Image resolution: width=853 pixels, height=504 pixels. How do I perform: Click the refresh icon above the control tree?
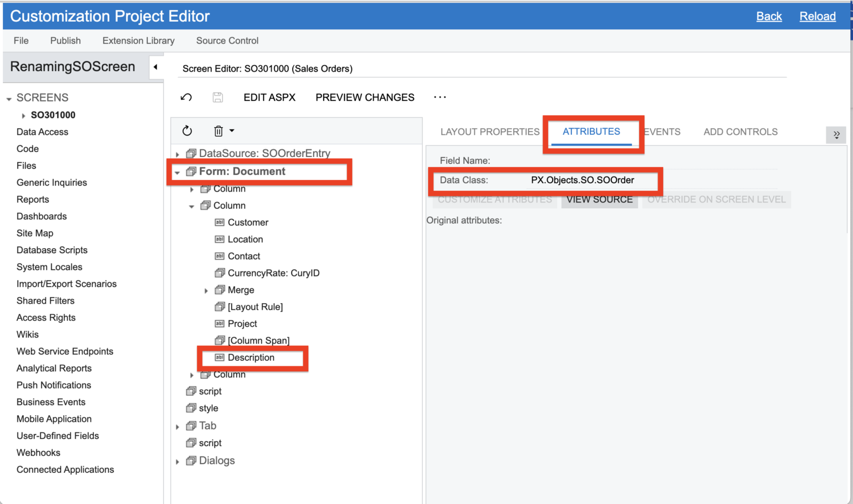pyautogui.click(x=187, y=131)
